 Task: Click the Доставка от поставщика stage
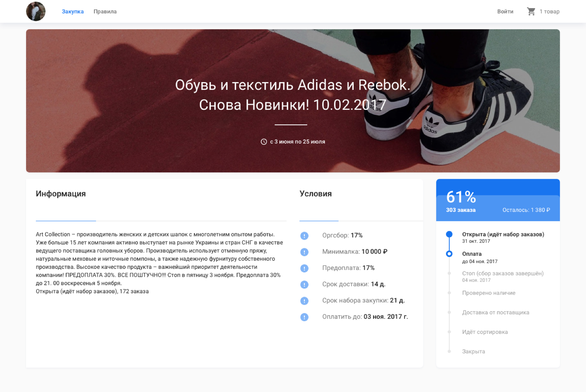click(495, 312)
